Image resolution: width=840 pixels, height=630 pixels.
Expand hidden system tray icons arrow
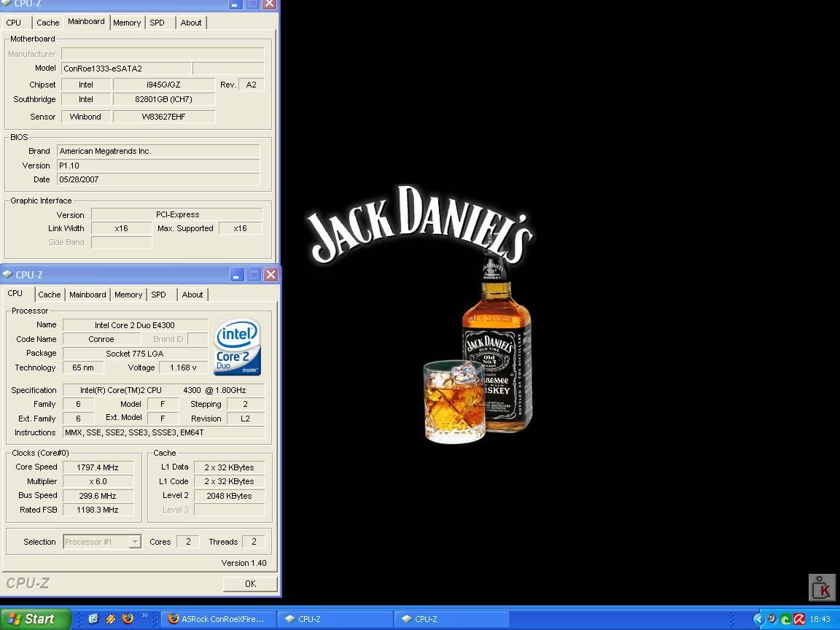[758, 619]
